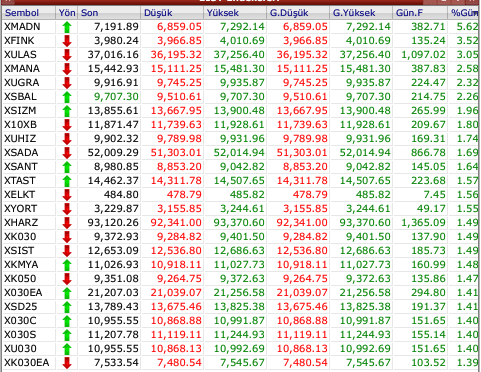
Task: Click the green up arrow in XSANT row
Action: tap(67, 167)
